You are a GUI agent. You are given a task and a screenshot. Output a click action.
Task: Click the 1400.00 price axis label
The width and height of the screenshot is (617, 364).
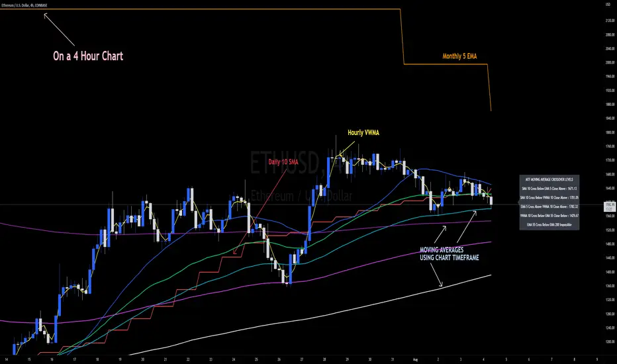610,272
